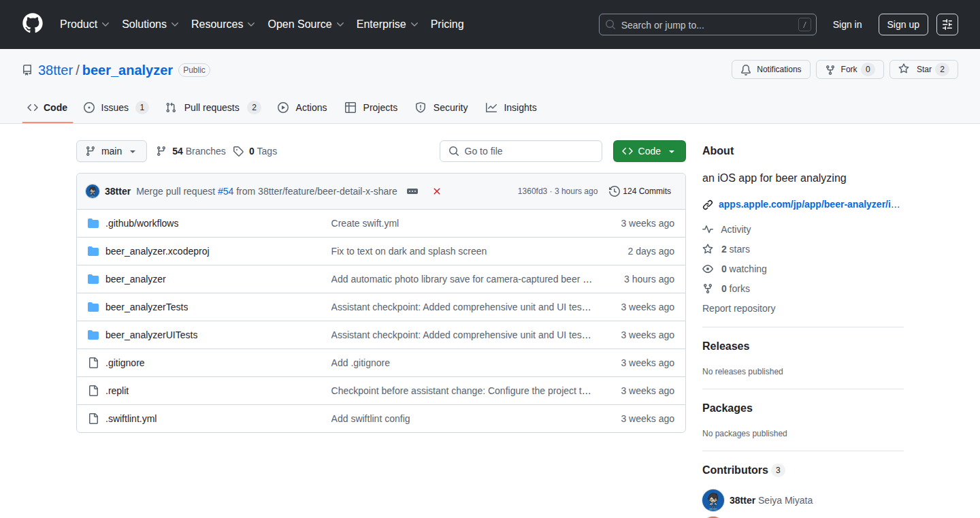This screenshot has width=980, height=518.
Task: Click the Search or jump to field
Action: pos(708,25)
